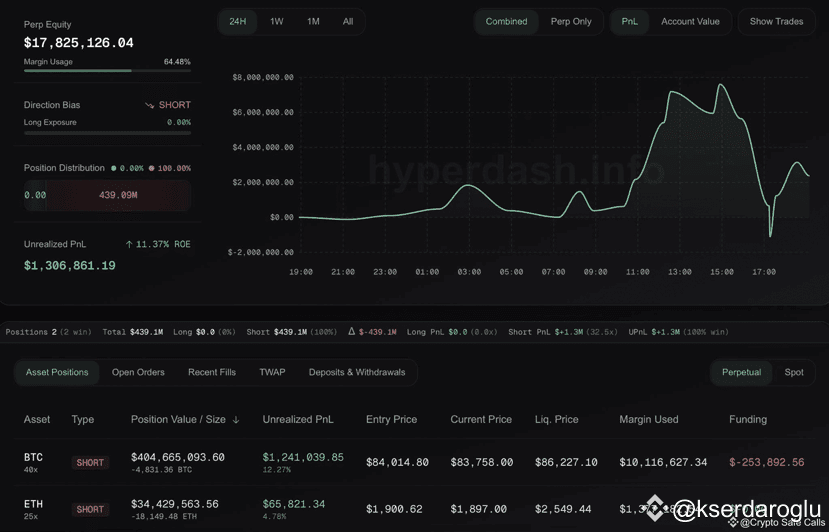Click the upward ROE arrow icon
This screenshot has height=532, width=829.
[129, 244]
